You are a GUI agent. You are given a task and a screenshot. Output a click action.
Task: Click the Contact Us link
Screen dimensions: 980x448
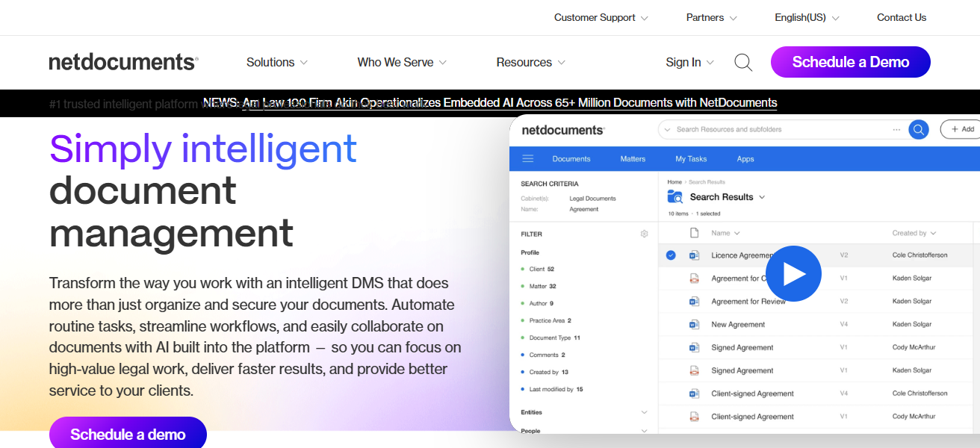902,18
